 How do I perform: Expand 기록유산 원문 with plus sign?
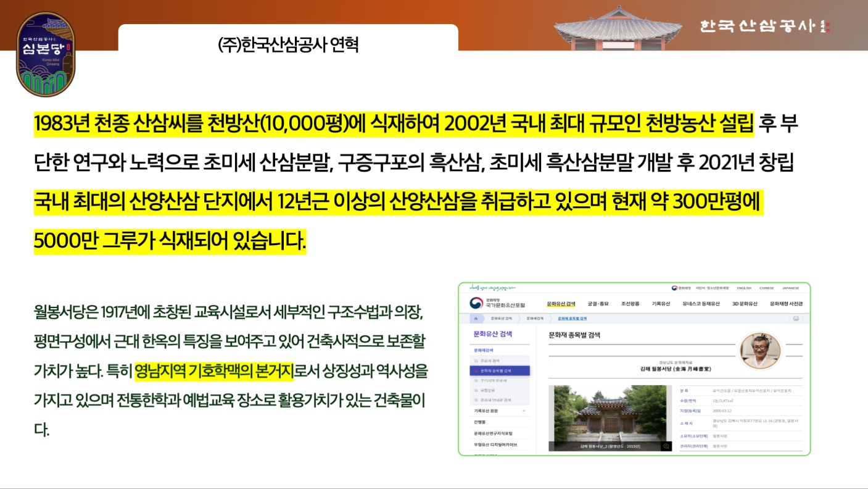tap(524, 411)
